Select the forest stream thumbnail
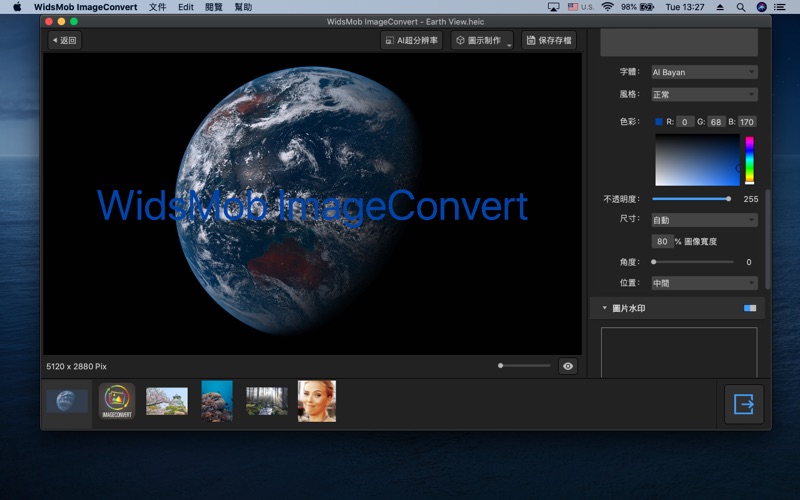 pos(267,401)
